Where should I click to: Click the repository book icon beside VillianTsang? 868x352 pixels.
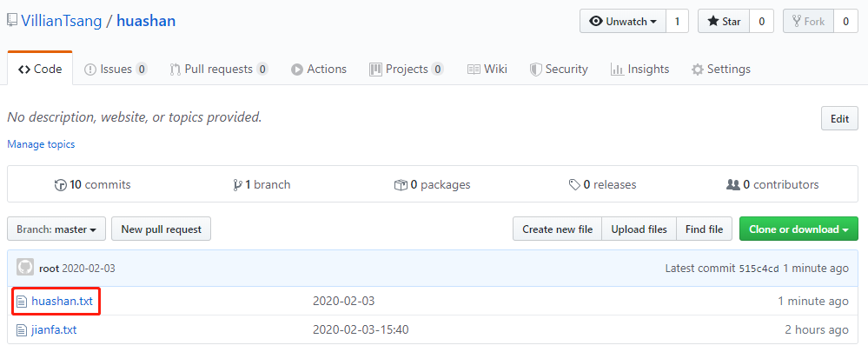[12, 21]
